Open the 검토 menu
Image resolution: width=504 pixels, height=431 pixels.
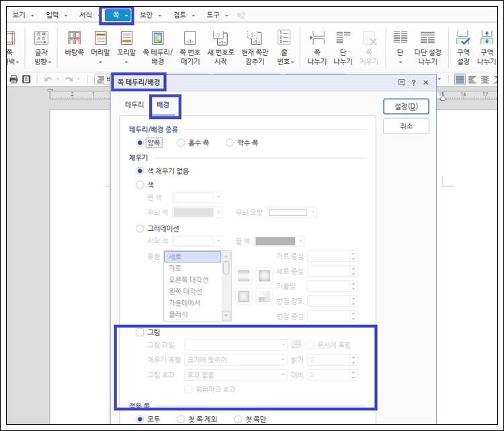click(x=184, y=15)
